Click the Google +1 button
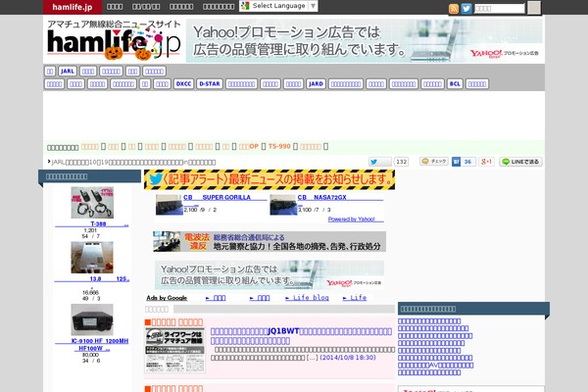This screenshot has height=392, width=588. coord(486,162)
